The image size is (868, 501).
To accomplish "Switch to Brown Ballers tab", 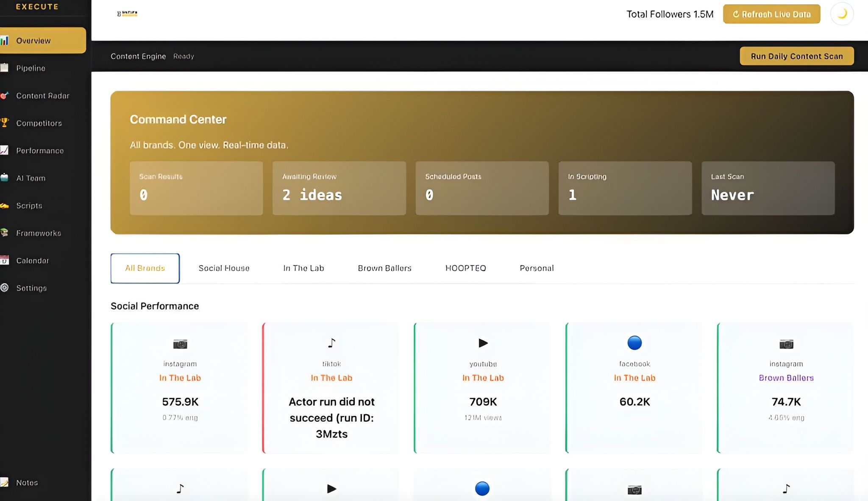I will click(x=384, y=268).
